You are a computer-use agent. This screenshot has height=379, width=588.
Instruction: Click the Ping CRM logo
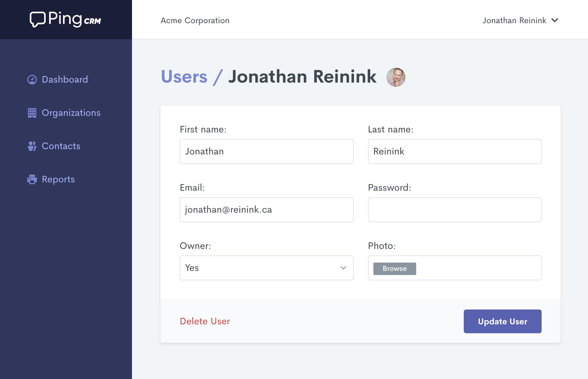65,20
